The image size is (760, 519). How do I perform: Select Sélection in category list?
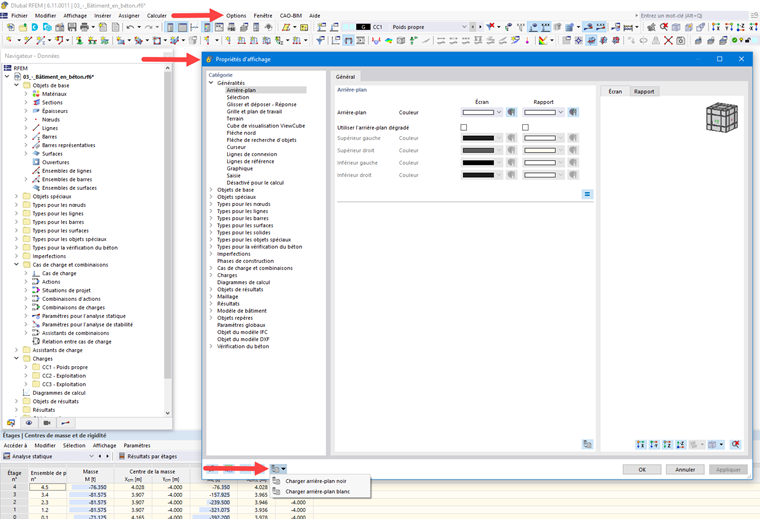[238, 97]
